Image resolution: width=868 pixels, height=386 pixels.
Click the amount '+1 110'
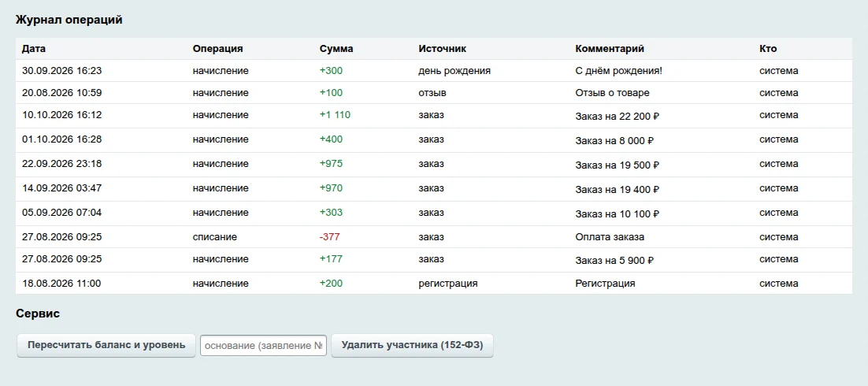(335, 115)
